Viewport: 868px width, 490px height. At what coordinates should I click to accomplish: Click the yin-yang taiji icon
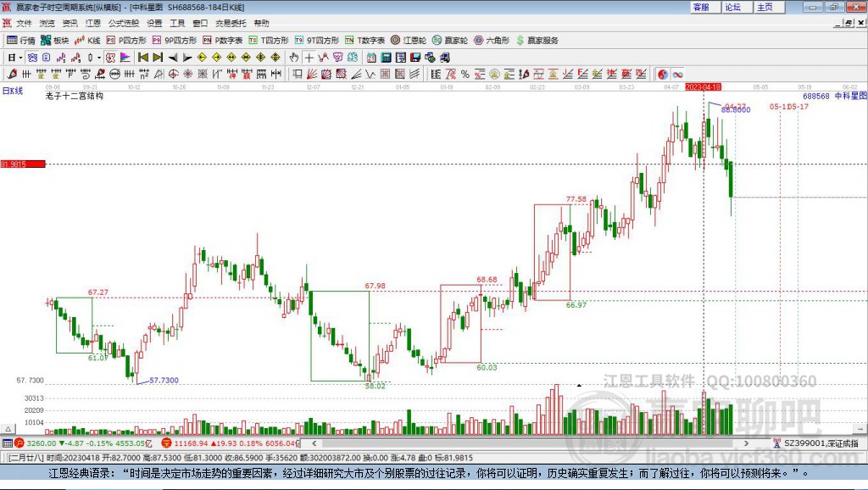tap(663, 74)
